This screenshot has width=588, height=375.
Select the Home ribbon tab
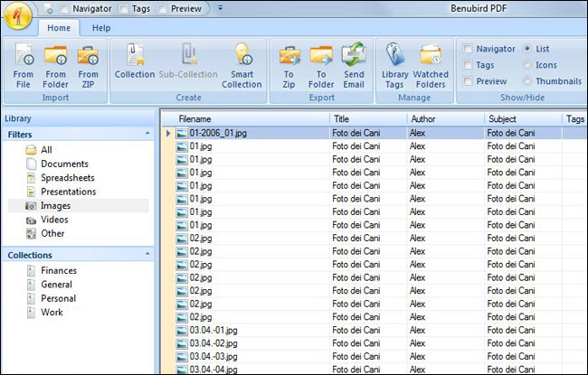tap(59, 28)
